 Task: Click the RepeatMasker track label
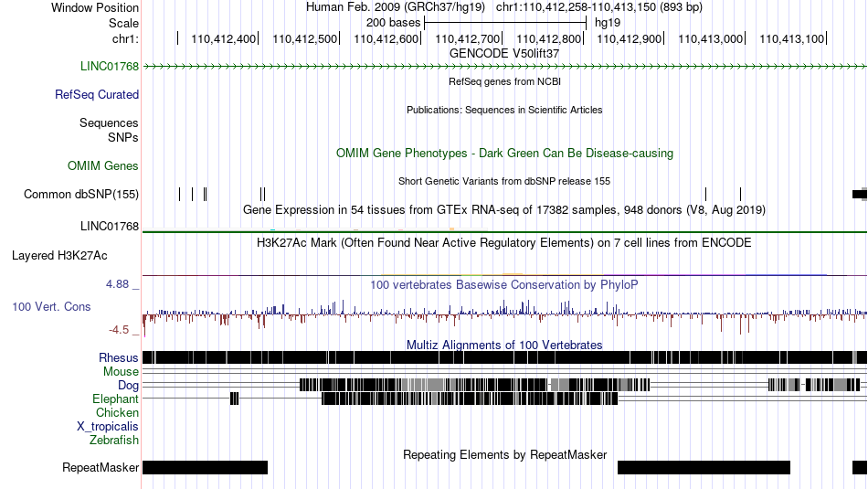pos(101,467)
